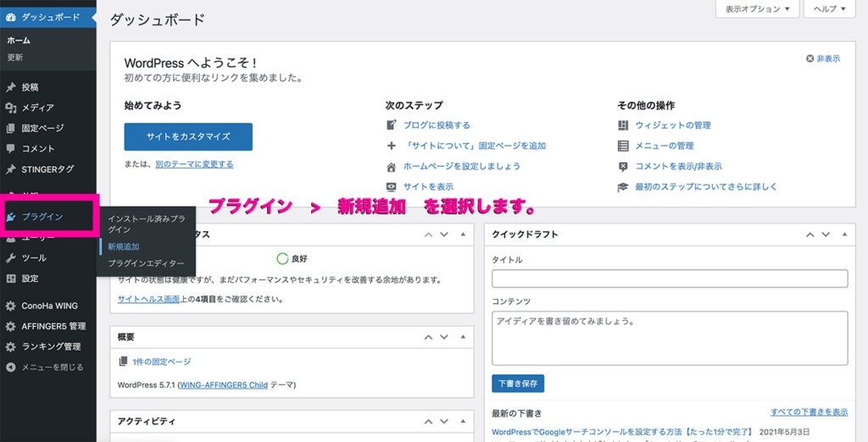Collapse the アクティビティ panel toggle
Image resolution: width=868 pixels, height=442 pixels.
(464, 422)
